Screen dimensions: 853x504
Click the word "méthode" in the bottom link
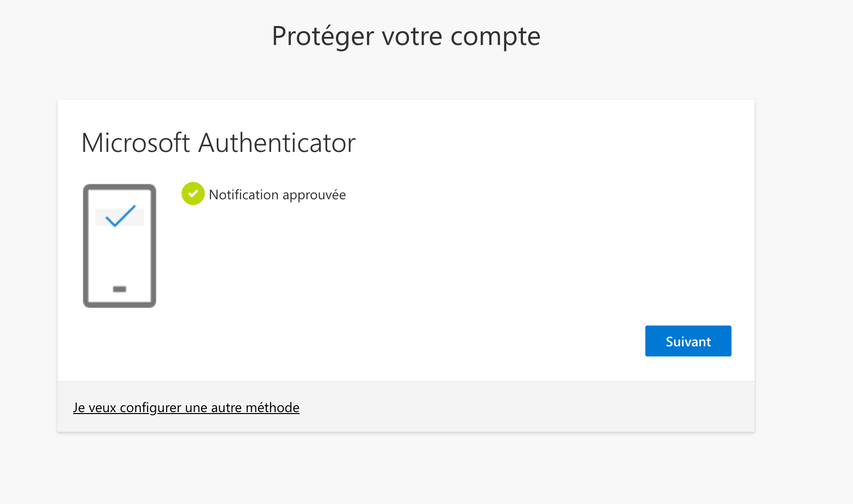[x=273, y=408]
